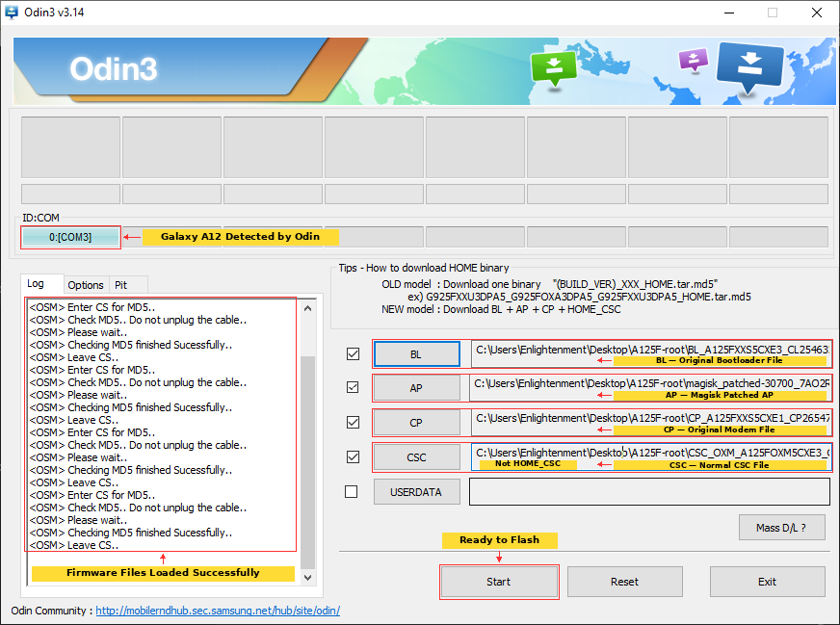Click the Odin3 app icon in title bar
840x625 pixels.
[x=12, y=12]
